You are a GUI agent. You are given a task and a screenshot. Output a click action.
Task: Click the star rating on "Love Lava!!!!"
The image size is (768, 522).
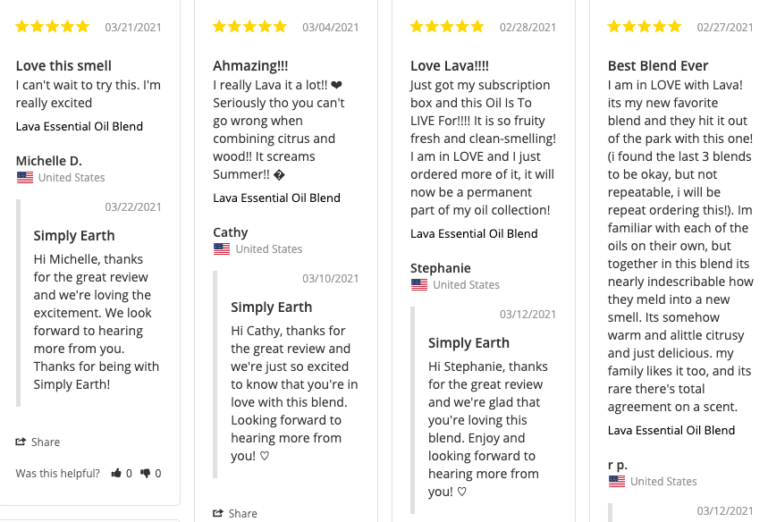[447, 27]
